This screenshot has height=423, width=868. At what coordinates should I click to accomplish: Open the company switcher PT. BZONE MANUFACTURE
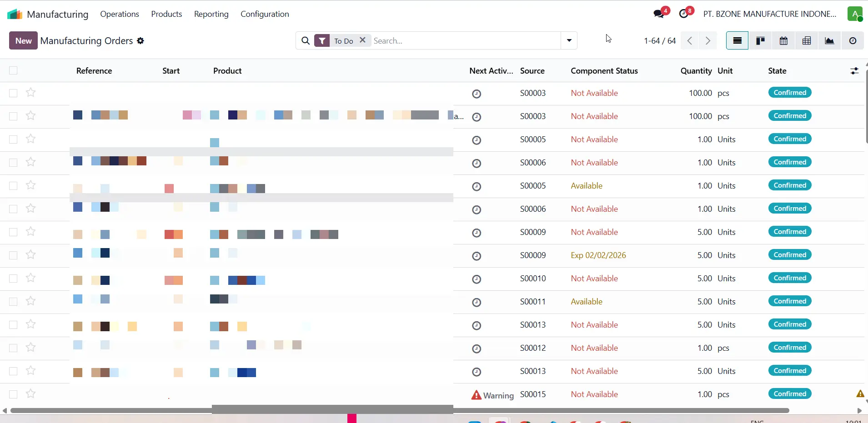pyautogui.click(x=770, y=14)
